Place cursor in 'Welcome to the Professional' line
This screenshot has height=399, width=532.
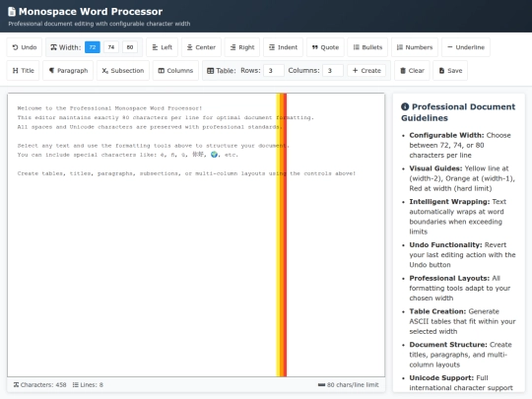point(109,108)
